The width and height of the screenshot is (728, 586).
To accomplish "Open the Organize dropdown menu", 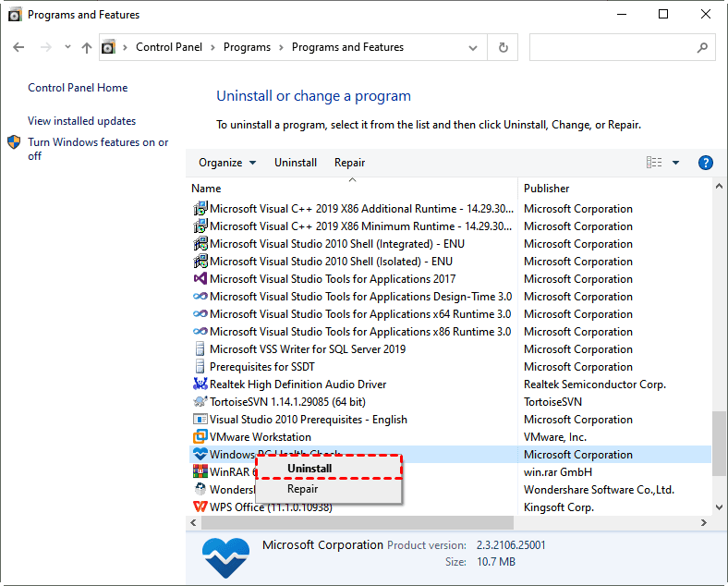I will pos(227,163).
